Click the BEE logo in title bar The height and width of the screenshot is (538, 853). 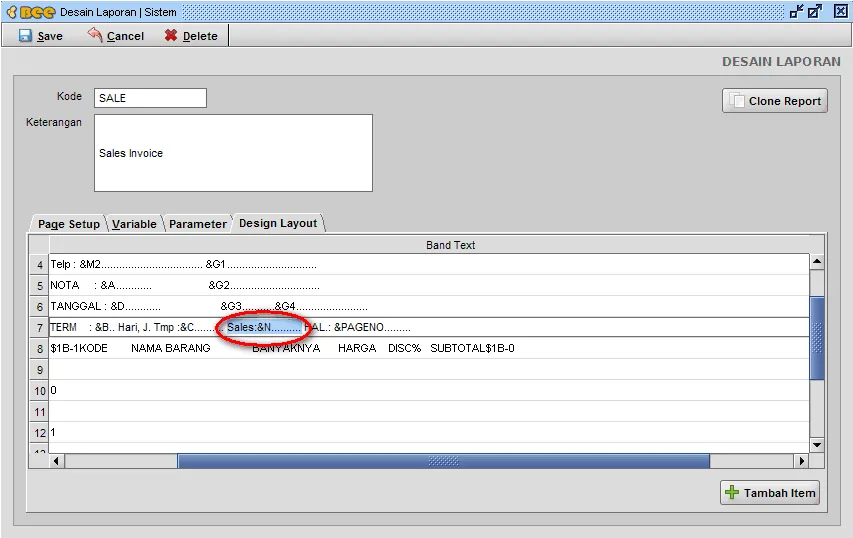[31, 12]
